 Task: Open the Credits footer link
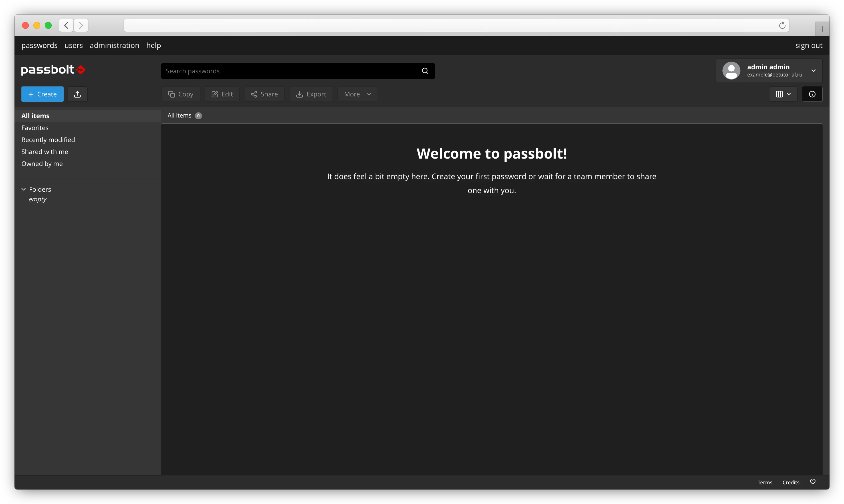[790, 482]
